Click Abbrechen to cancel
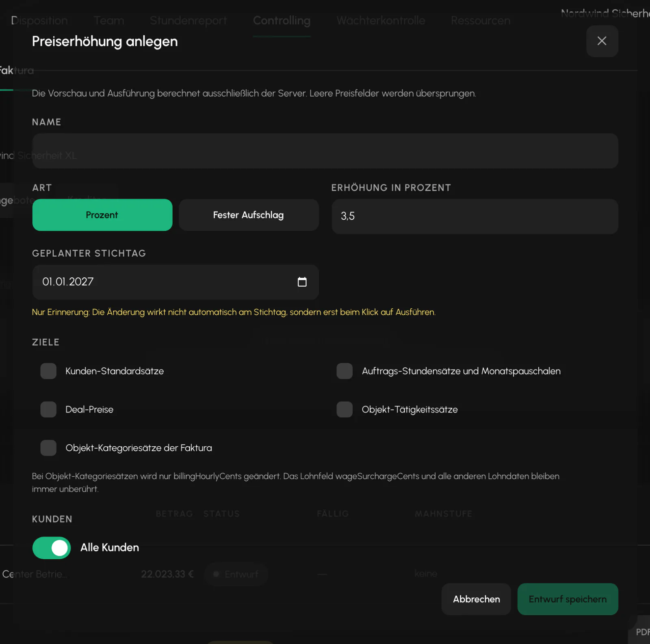The image size is (650, 644). (476, 599)
